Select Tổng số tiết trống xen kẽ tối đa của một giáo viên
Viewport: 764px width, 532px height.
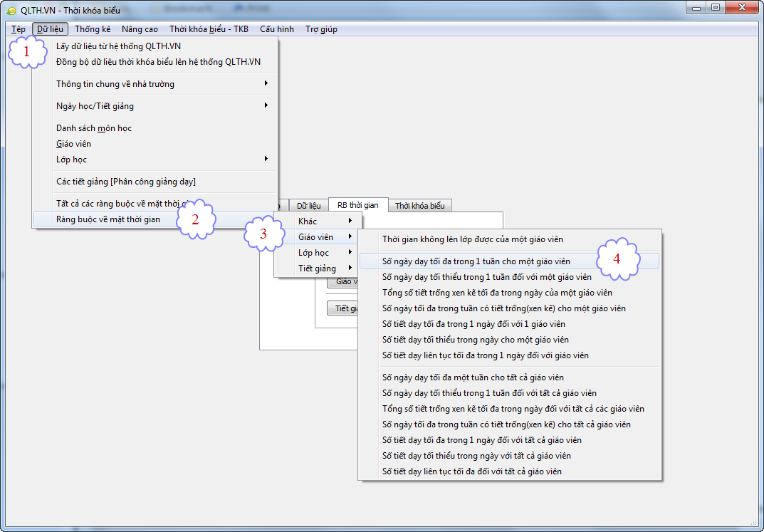510,292
